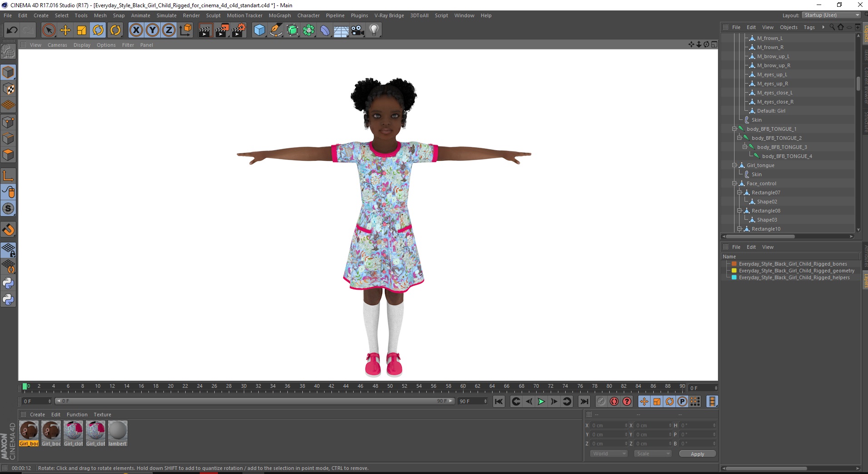Collapse Girl_tongue tree node
The width and height of the screenshot is (868, 474).
pyautogui.click(x=734, y=165)
